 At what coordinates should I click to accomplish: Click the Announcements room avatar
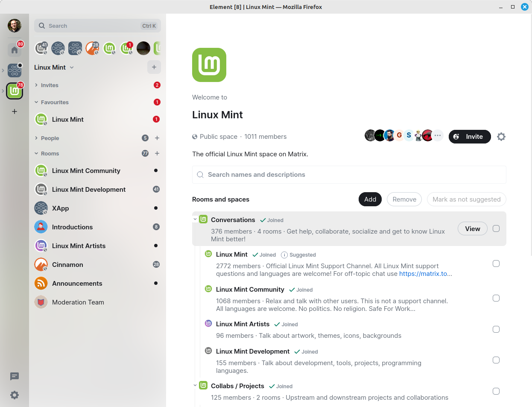(41, 283)
